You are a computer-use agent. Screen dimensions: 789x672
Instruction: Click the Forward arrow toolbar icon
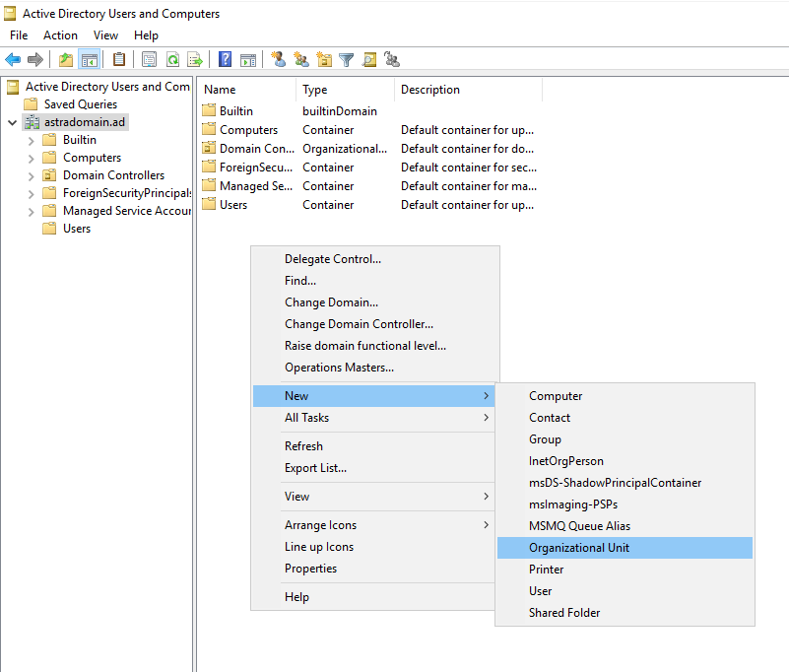(x=35, y=60)
